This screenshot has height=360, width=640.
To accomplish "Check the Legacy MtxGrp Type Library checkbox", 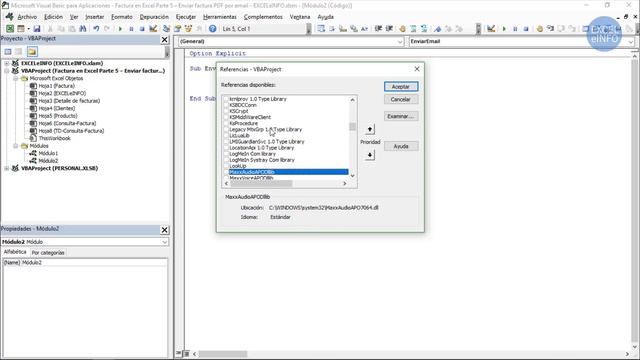I will coord(226,129).
